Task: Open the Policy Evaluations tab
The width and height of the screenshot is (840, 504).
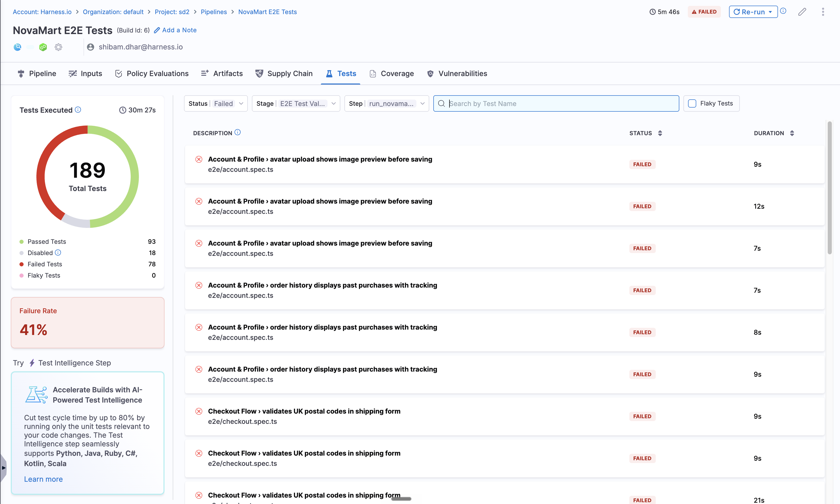Action: click(x=151, y=73)
